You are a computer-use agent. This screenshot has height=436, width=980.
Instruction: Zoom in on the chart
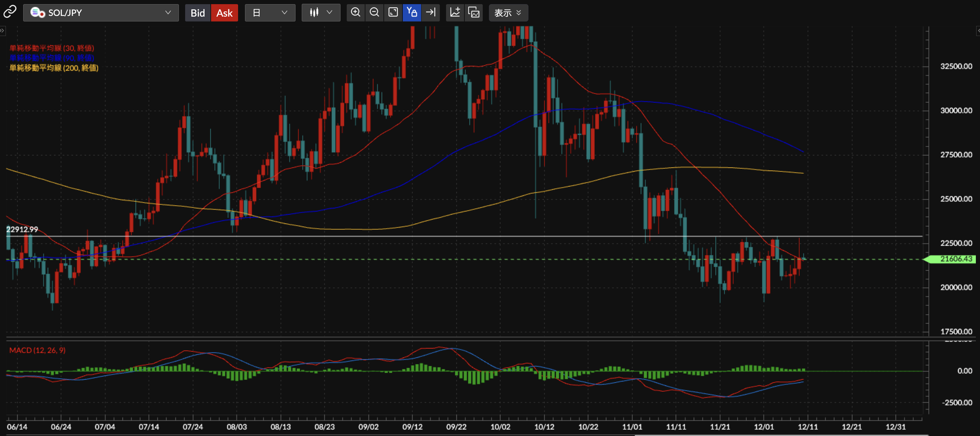(355, 12)
